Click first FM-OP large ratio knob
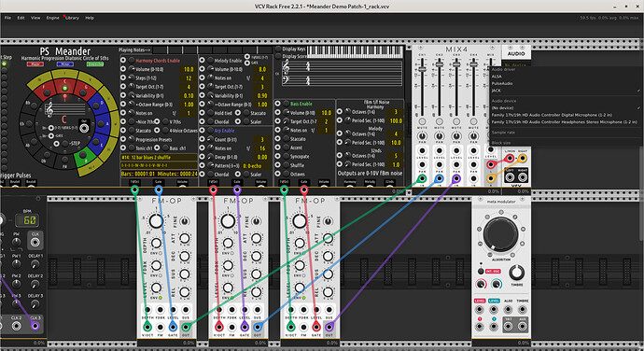The height and width of the screenshot is (351, 644). (156, 221)
